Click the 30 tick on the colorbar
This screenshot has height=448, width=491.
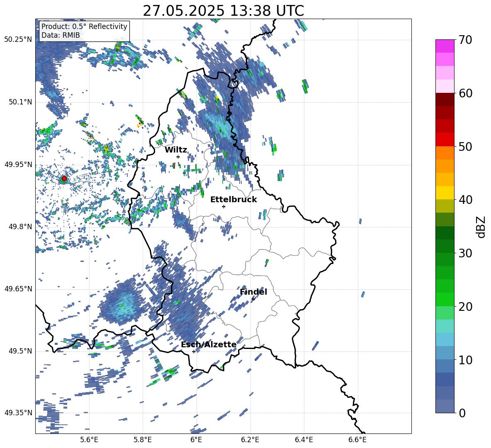465,253
